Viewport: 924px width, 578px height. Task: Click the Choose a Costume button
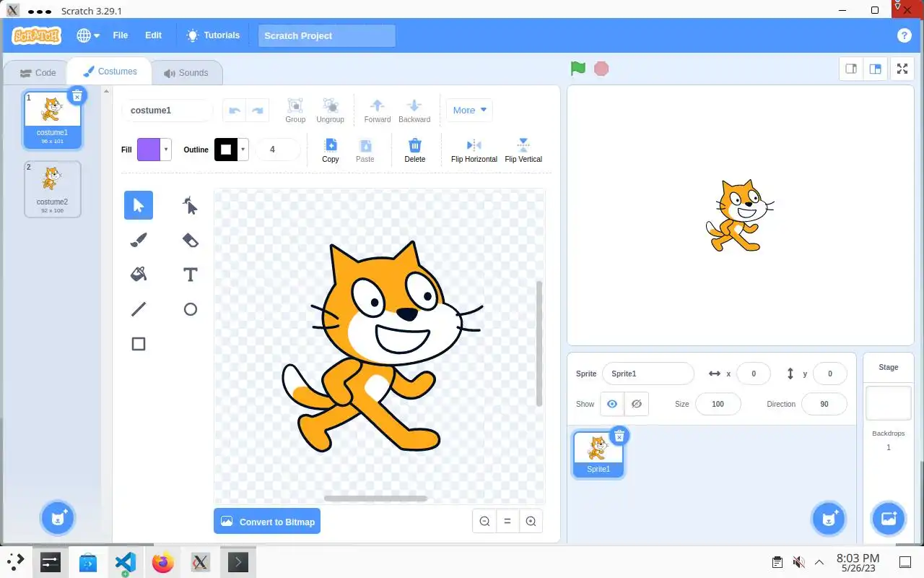click(x=58, y=517)
